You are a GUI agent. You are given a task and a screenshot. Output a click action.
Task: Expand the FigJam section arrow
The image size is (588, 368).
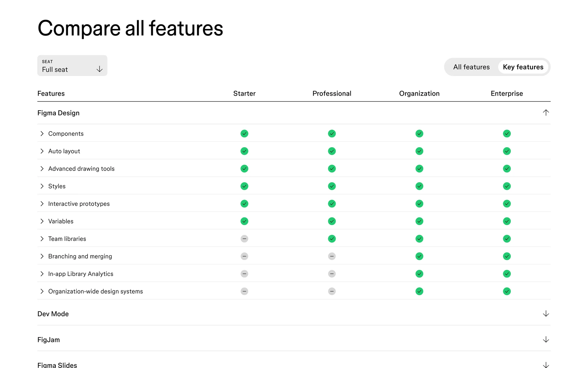coord(545,339)
